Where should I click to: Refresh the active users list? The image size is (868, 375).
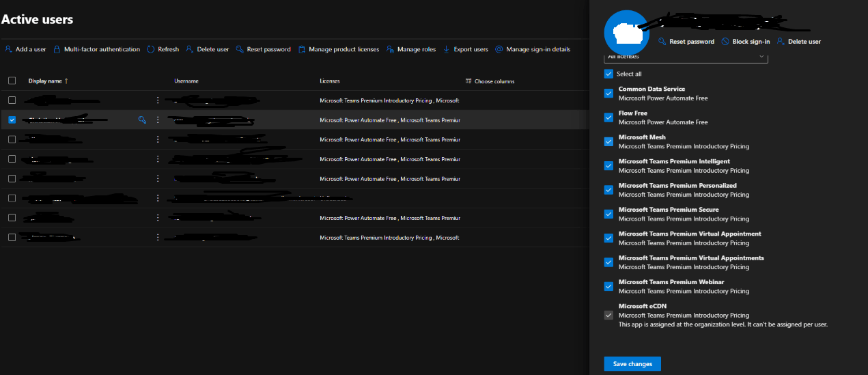coord(163,49)
